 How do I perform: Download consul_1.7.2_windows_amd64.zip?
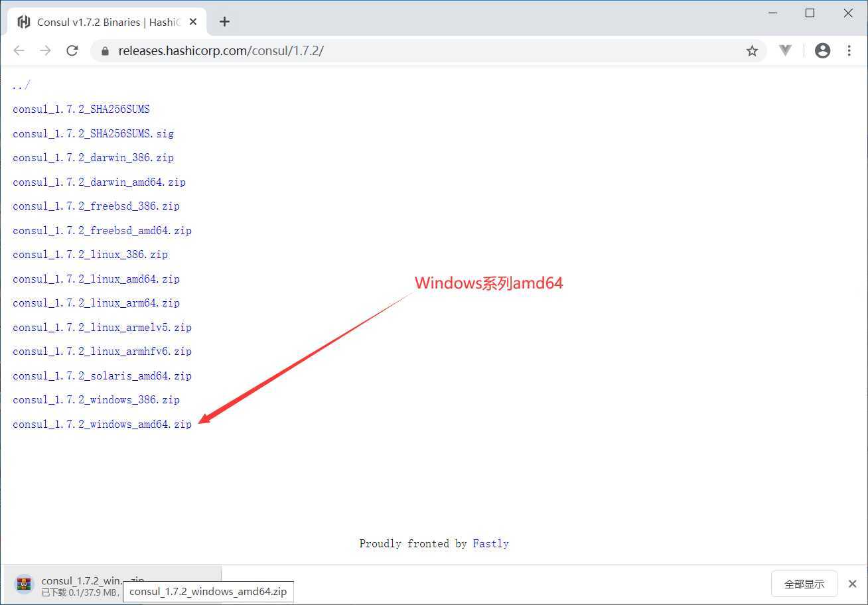pyautogui.click(x=102, y=424)
